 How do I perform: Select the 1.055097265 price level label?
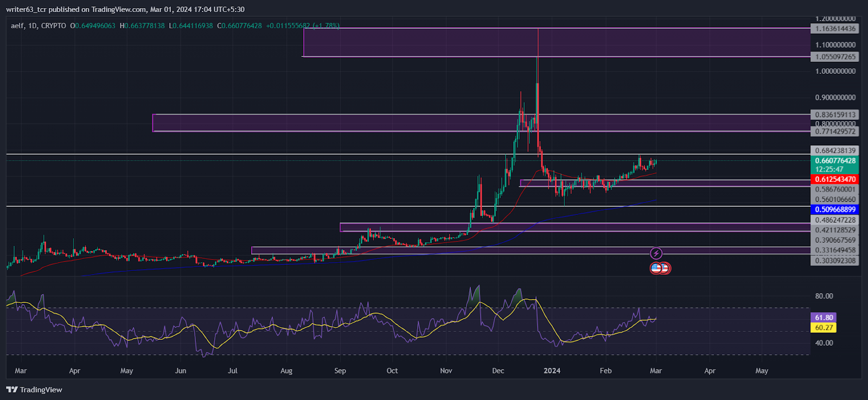(x=835, y=56)
